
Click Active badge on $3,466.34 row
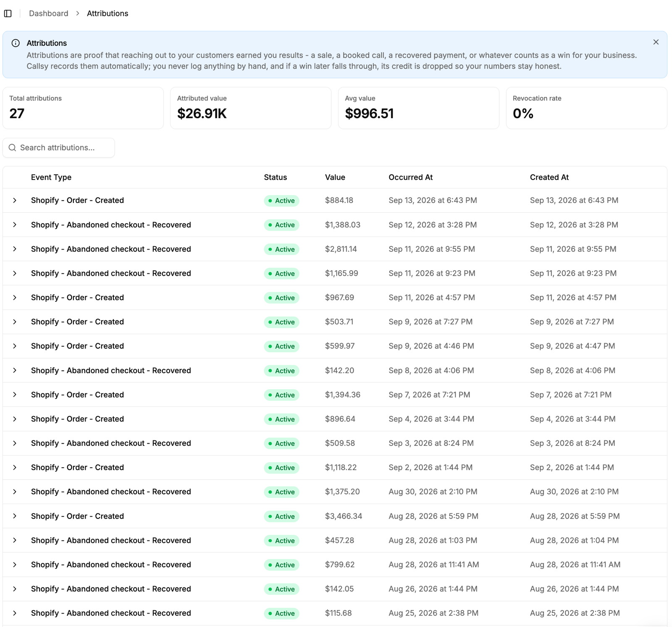(281, 516)
